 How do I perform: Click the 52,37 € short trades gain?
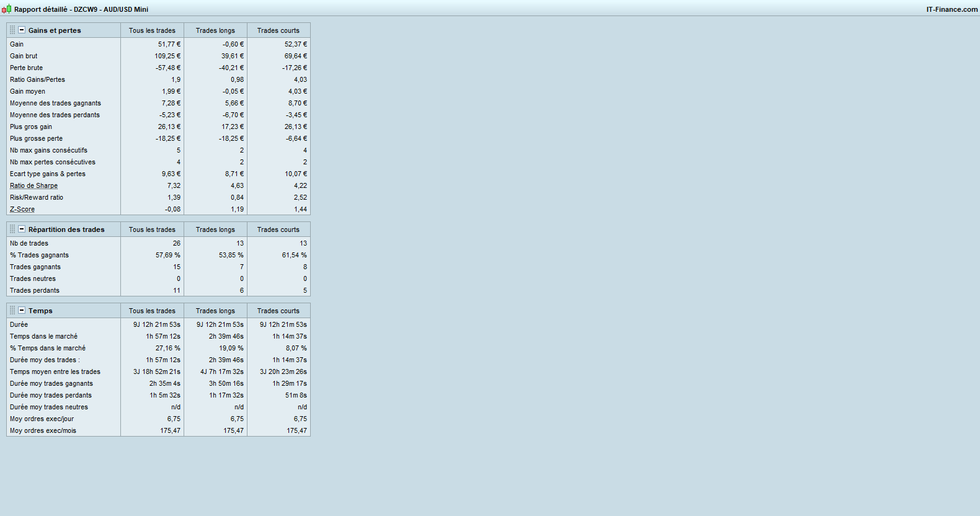tap(296, 44)
